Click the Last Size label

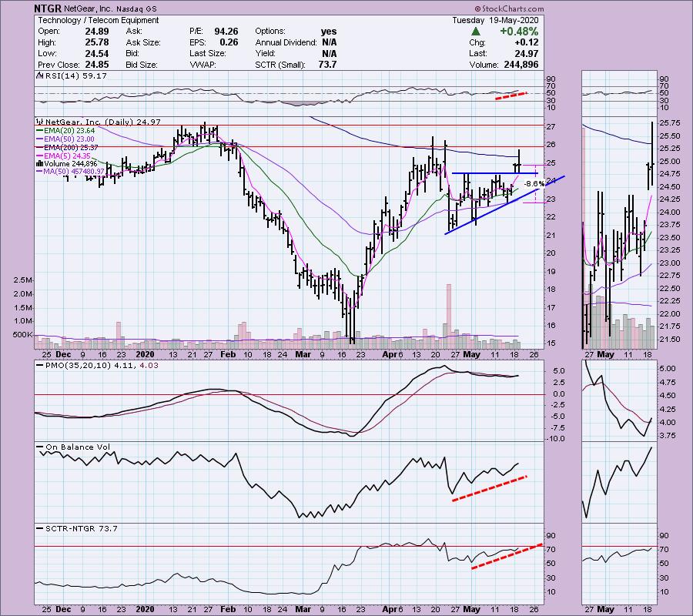click(x=207, y=53)
